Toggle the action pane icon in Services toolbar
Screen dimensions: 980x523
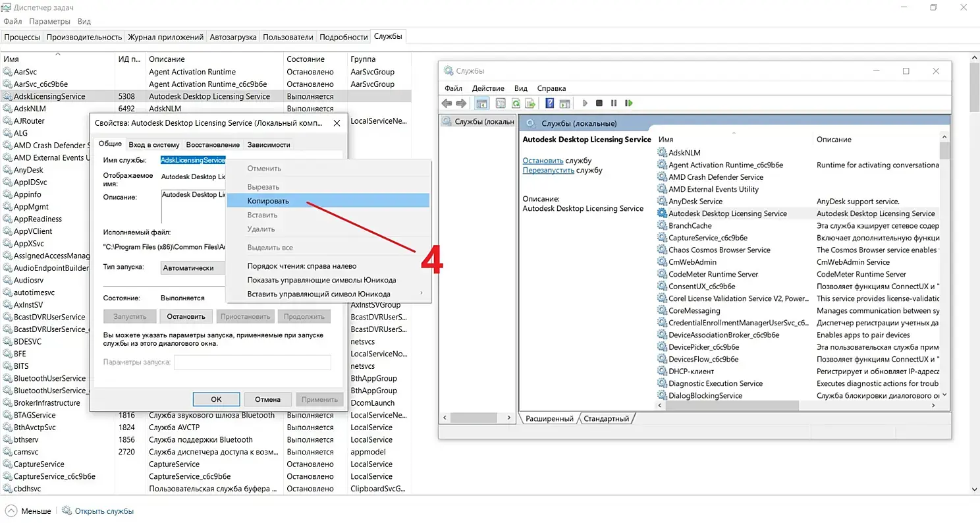(564, 103)
